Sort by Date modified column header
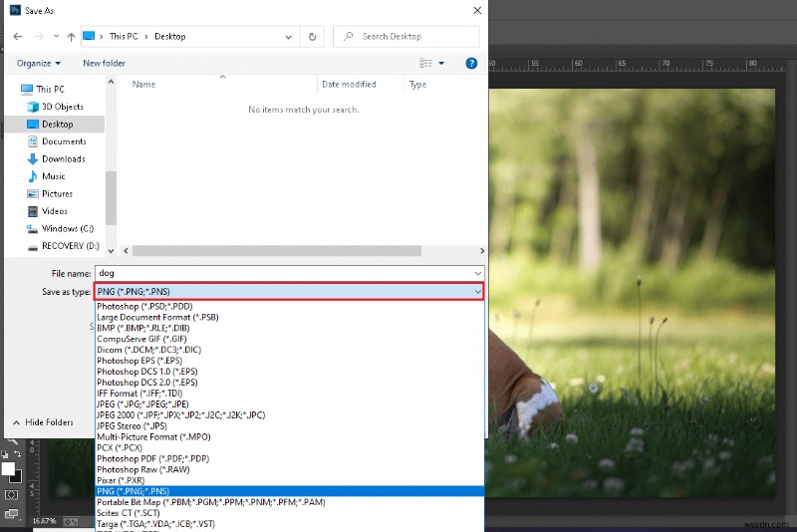The image size is (797, 532). 349,85
